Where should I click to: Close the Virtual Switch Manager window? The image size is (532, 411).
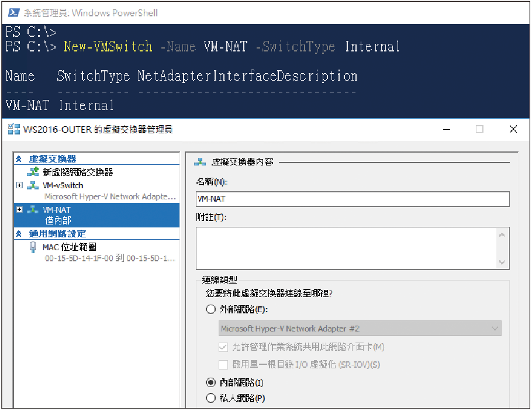point(513,129)
